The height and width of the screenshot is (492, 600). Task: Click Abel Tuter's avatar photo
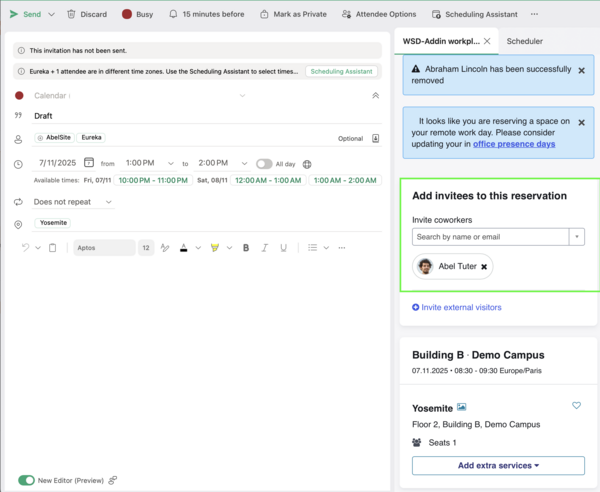(x=425, y=266)
